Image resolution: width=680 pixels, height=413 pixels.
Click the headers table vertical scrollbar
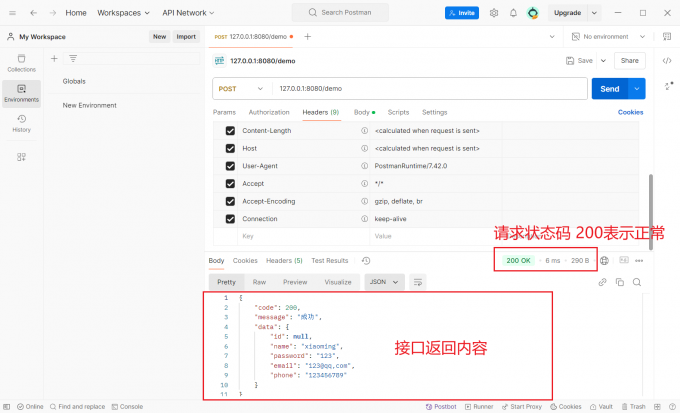pyautogui.click(x=651, y=212)
